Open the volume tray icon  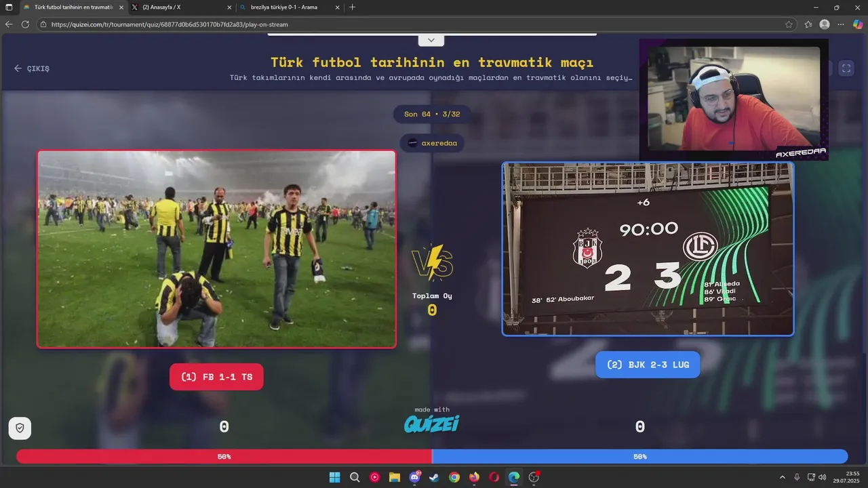(x=822, y=477)
